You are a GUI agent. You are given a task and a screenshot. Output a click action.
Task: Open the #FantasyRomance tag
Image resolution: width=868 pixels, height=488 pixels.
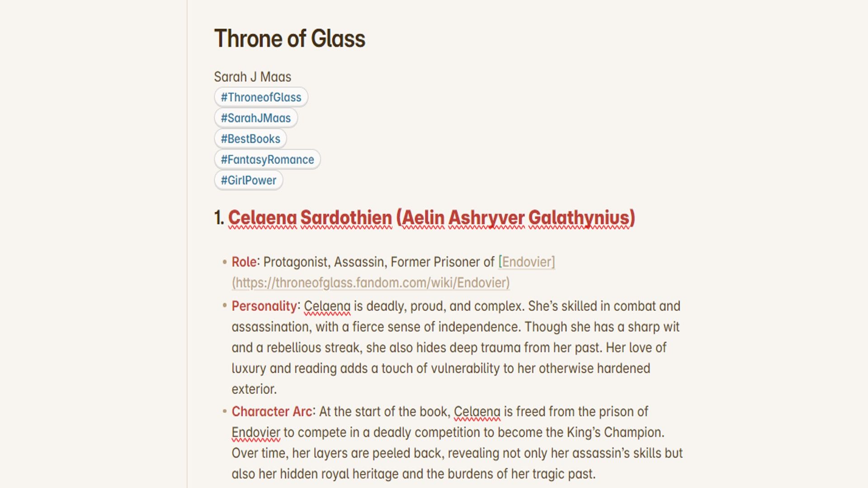(x=267, y=160)
